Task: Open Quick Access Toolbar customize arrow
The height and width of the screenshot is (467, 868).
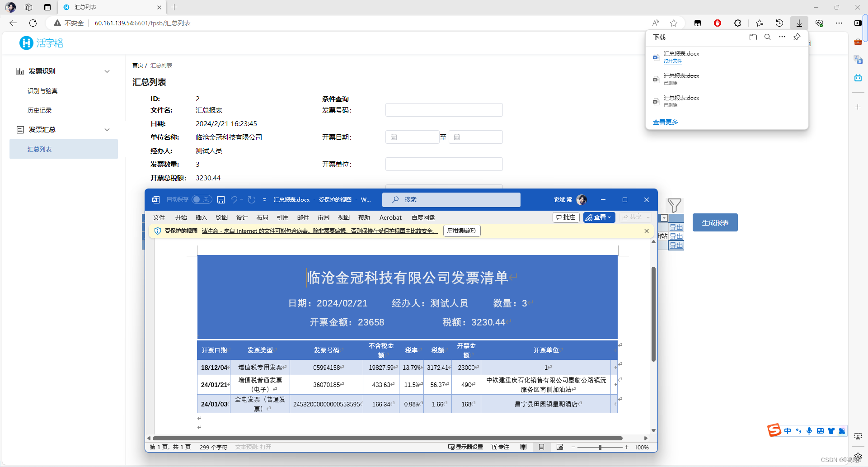Action: 264,200
